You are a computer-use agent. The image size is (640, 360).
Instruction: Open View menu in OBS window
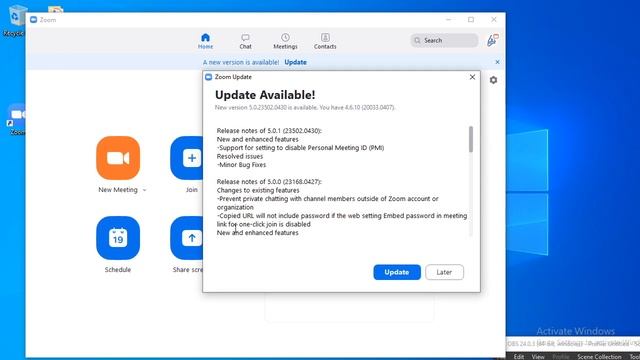[538, 357]
